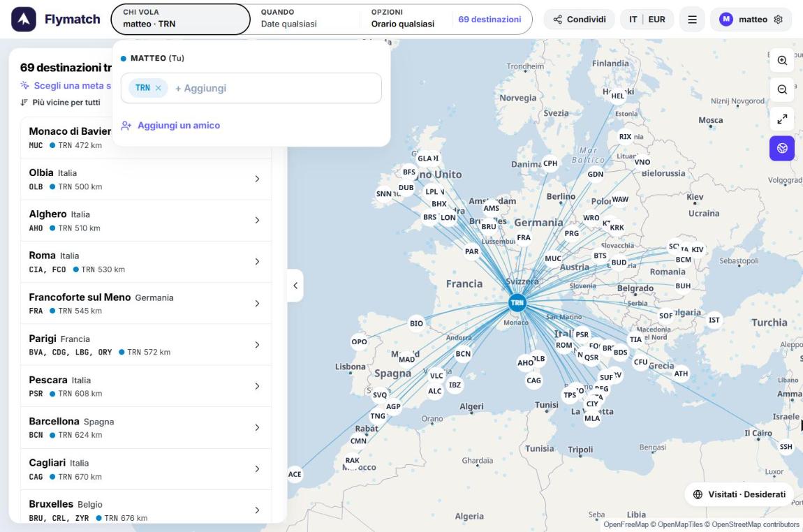Open account settings gear icon
This screenshot has width=803, height=532.
[778, 20]
